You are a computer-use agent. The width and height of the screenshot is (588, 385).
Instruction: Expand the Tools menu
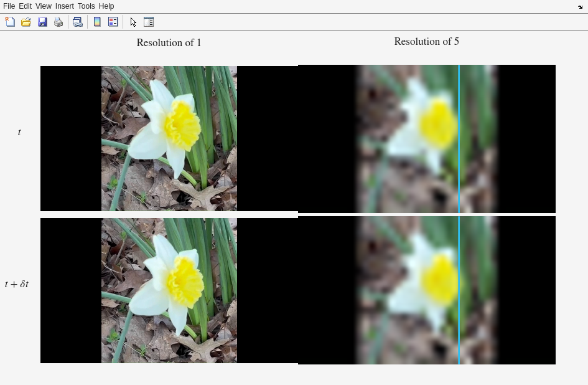(86, 6)
